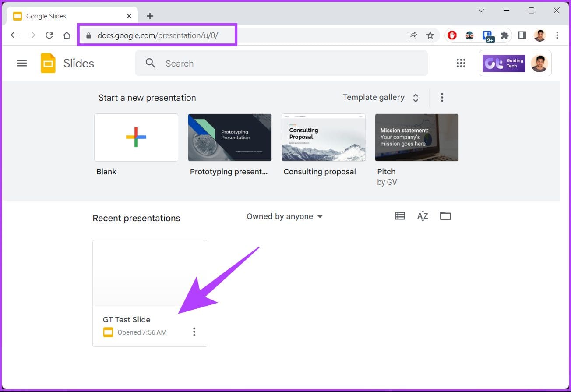Open the extensions puzzle menu
The image size is (571, 392).
pos(504,35)
